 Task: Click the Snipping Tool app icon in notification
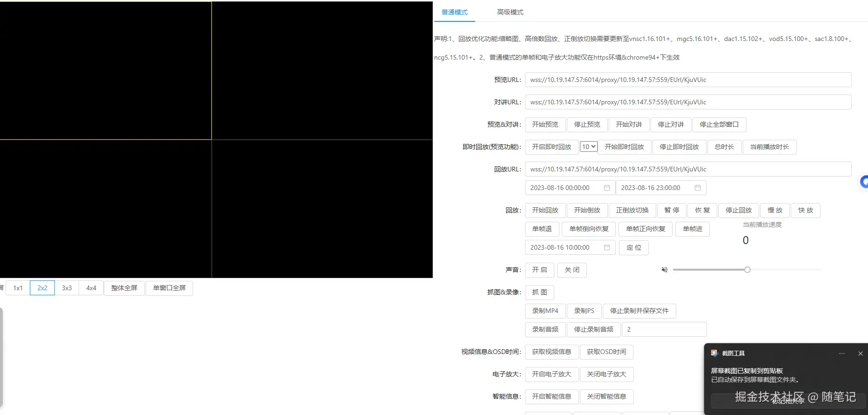715,353
